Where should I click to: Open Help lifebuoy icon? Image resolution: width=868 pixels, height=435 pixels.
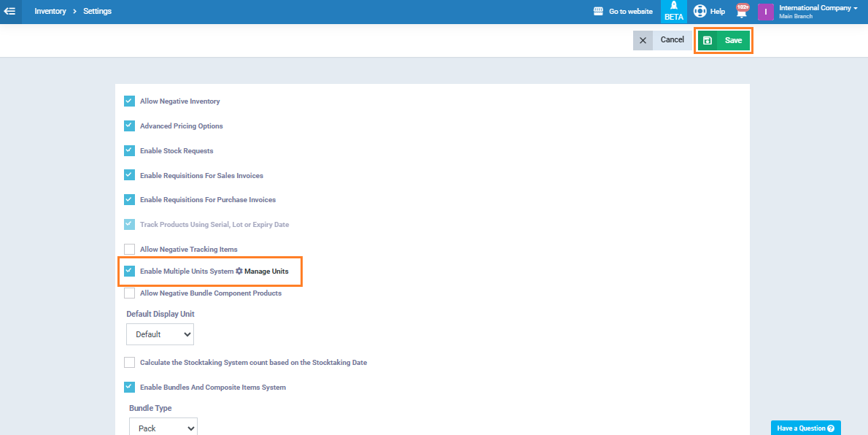(700, 12)
